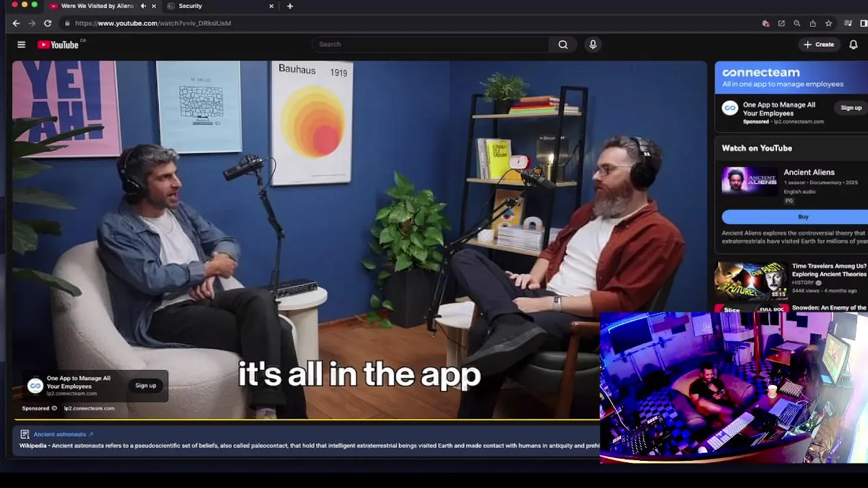Click the Connecteam logo in video overlay ad
This screenshot has width=868, height=488.
(35, 386)
